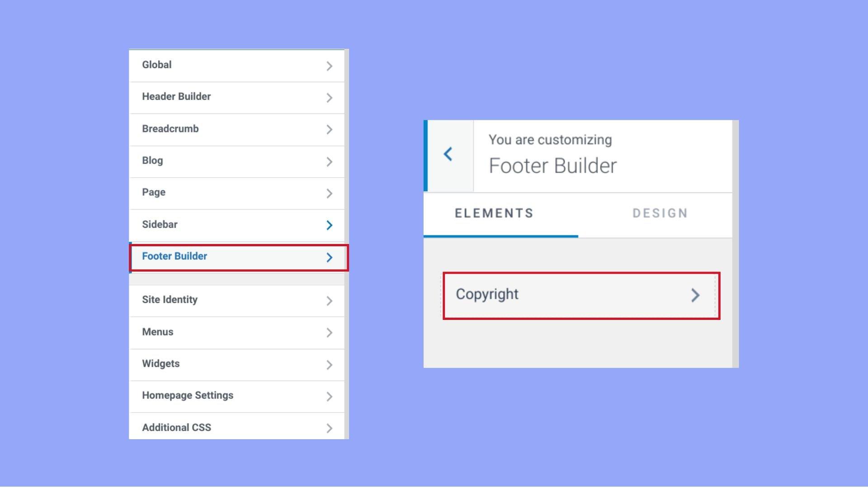Click the chevron arrow beside Global
The image size is (868, 488).
point(329,66)
